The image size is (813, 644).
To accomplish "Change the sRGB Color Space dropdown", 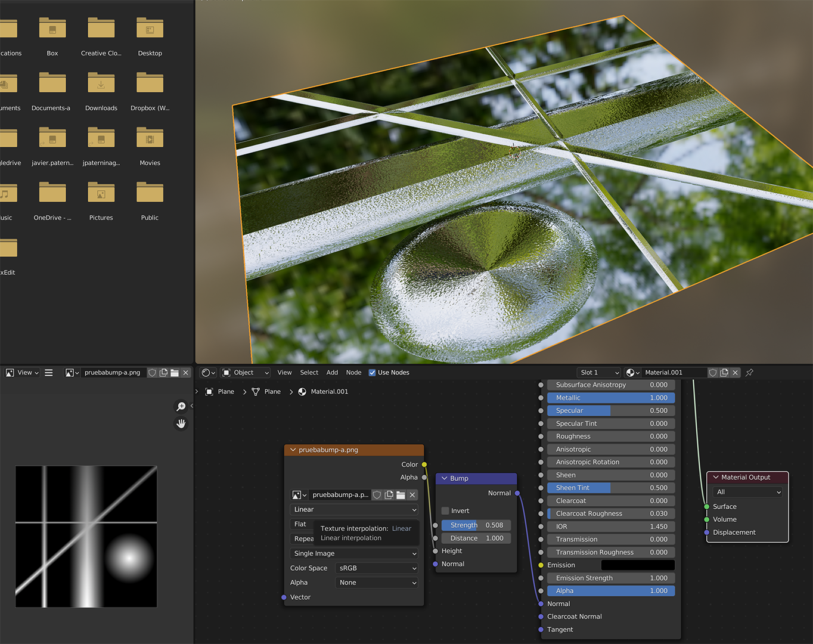I will (377, 568).
